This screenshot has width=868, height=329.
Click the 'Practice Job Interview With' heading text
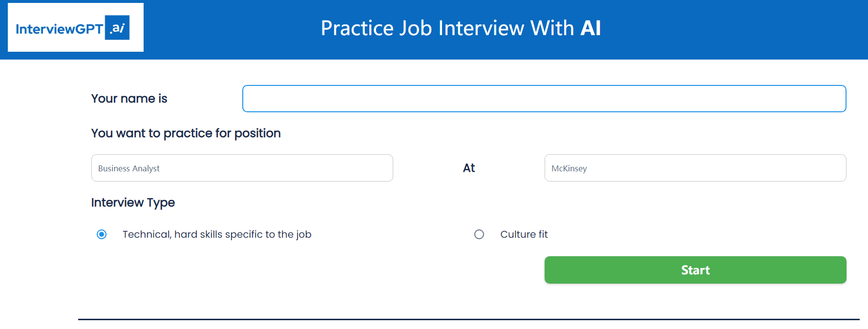pos(447,28)
